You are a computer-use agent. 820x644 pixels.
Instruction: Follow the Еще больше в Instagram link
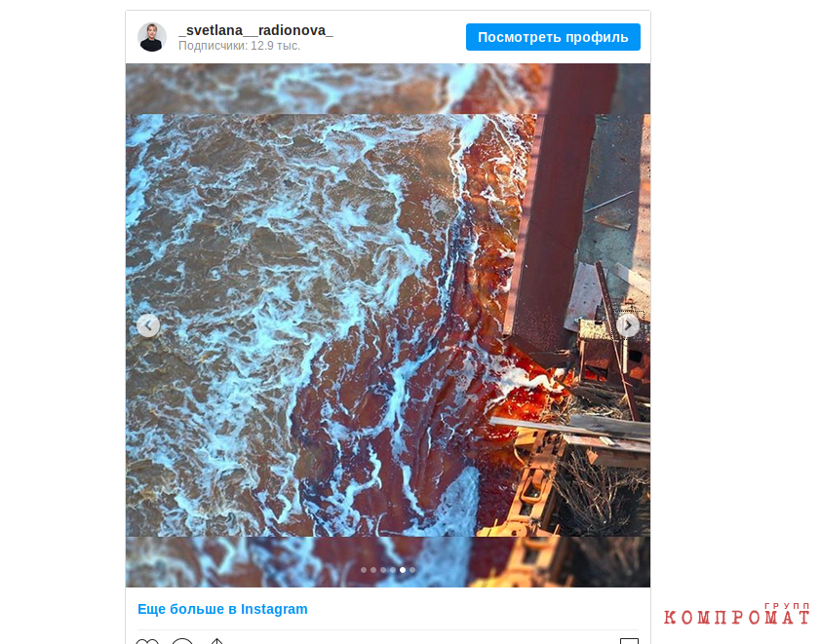pos(222,609)
